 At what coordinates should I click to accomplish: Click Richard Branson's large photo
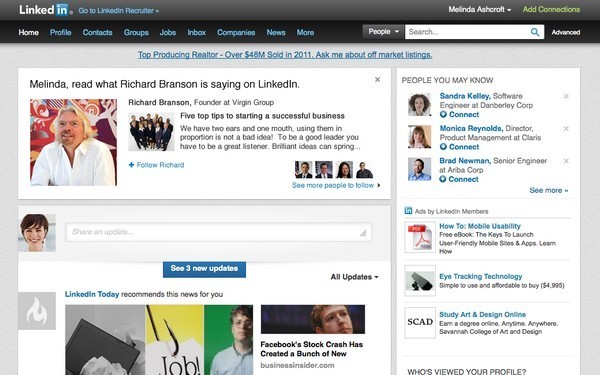(x=73, y=142)
